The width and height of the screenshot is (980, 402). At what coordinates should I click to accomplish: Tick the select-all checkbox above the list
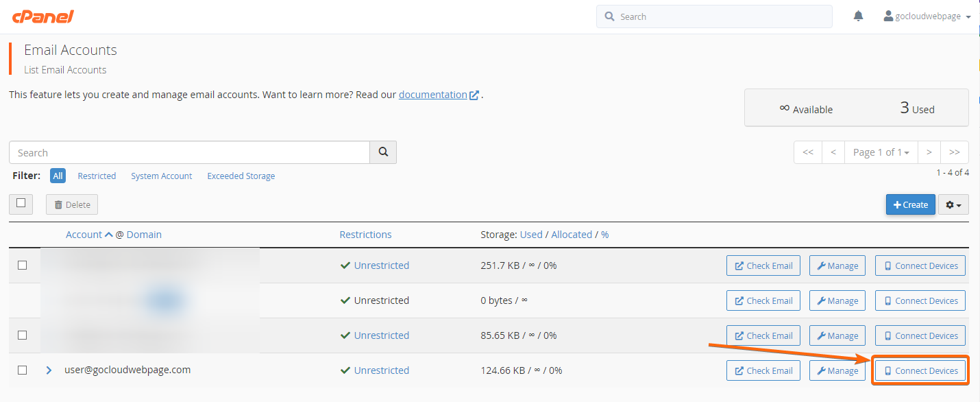coord(21,203)
